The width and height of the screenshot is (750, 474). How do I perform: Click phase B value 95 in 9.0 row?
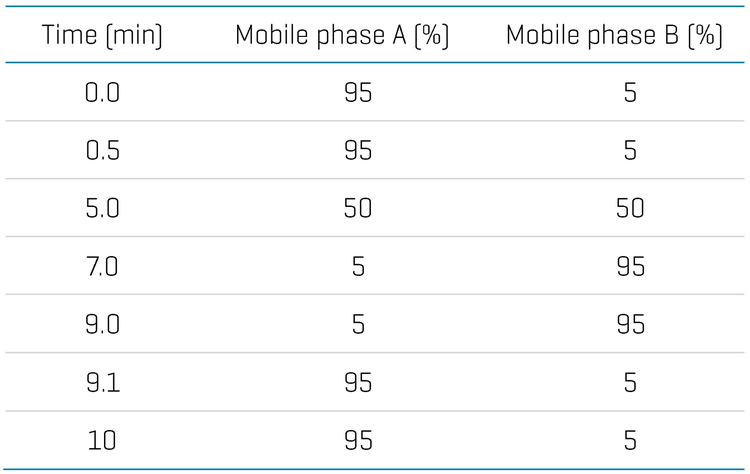(x=630, y=325)
